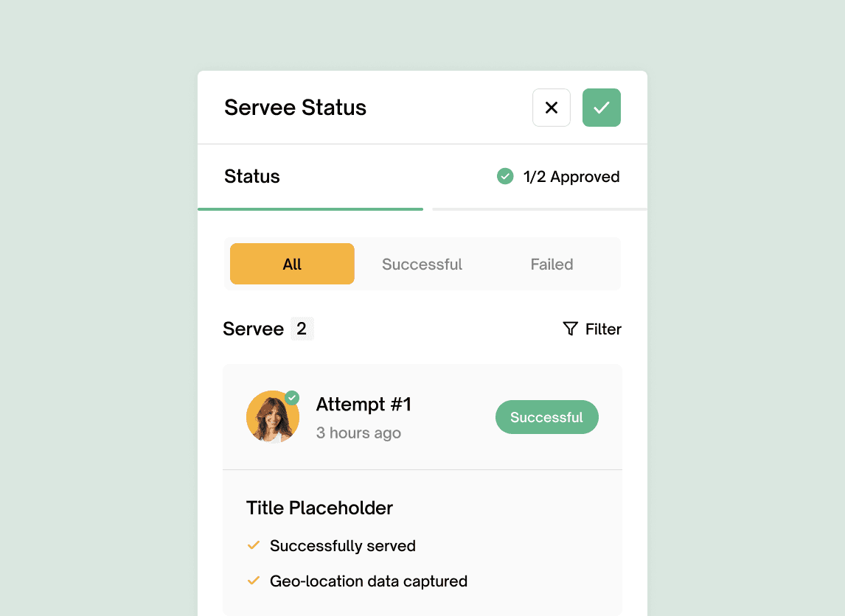The height and width of the screenshot is (616, 845).
Task: Switch the filter to Successful
Action: (422, 264)
